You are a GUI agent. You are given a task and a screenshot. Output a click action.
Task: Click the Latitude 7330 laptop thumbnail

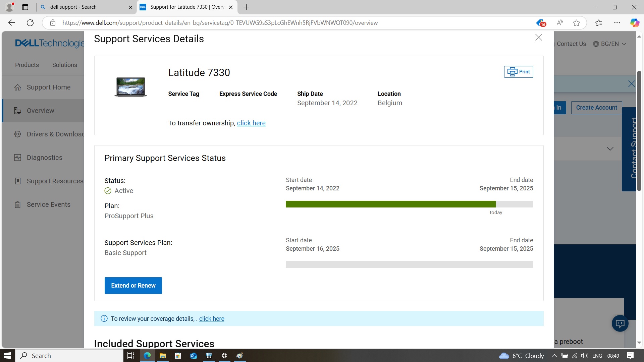pyautogui.click(x=130, y=86)
